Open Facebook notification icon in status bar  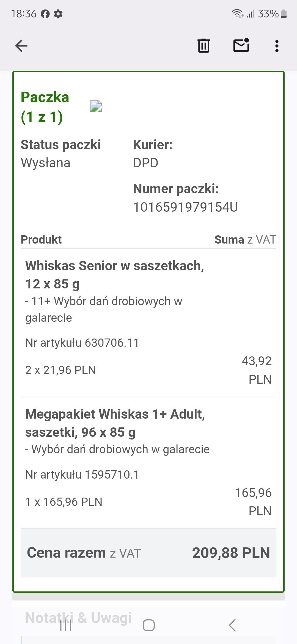[x=45, y=14]
